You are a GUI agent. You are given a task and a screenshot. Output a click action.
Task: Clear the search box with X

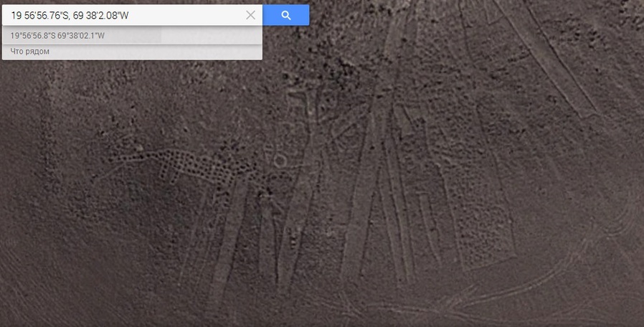pyautogui.click(x=250, y=15)
